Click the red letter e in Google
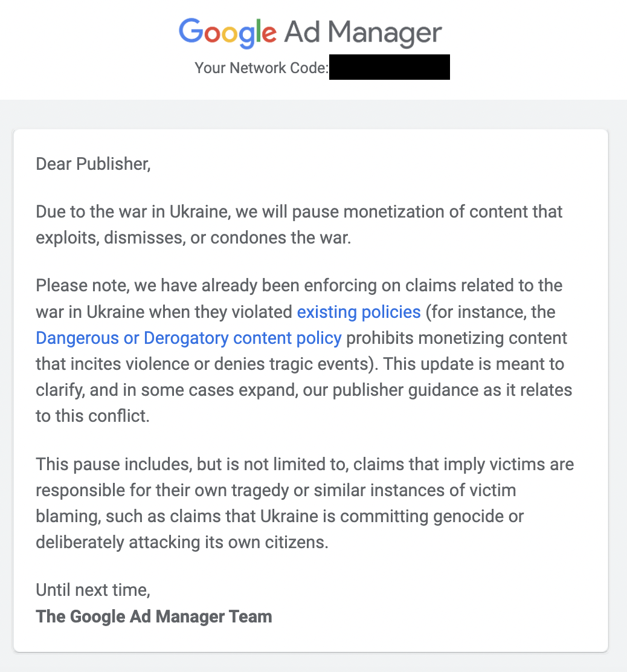This screenshot has height=672, width=627. point(269,34)
